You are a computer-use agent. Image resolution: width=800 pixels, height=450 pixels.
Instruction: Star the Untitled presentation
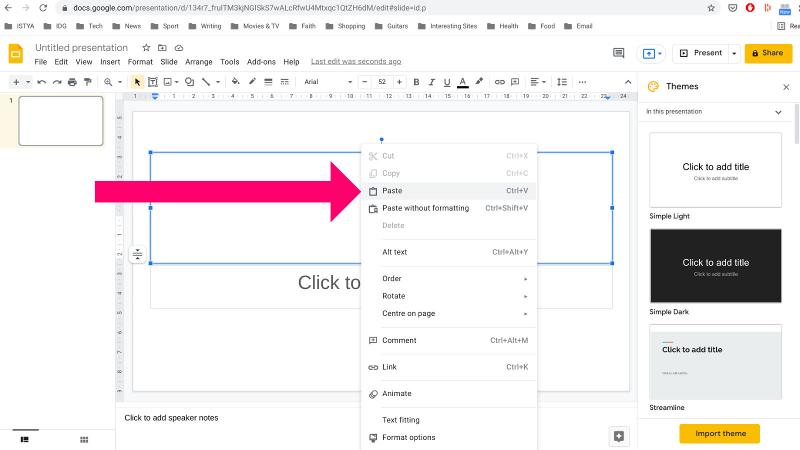(146, 47)
